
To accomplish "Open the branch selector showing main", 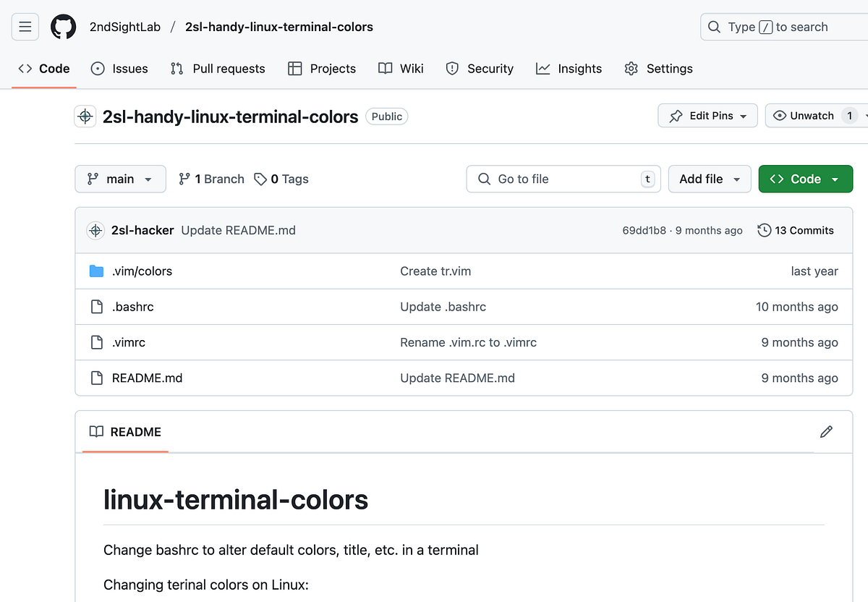I will (x=120, y=179).
